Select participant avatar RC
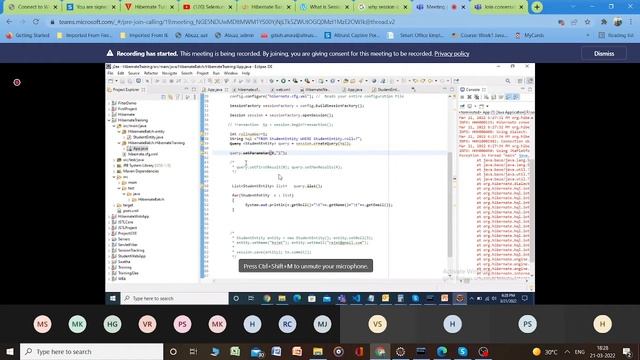 click(x=287, y=324)
